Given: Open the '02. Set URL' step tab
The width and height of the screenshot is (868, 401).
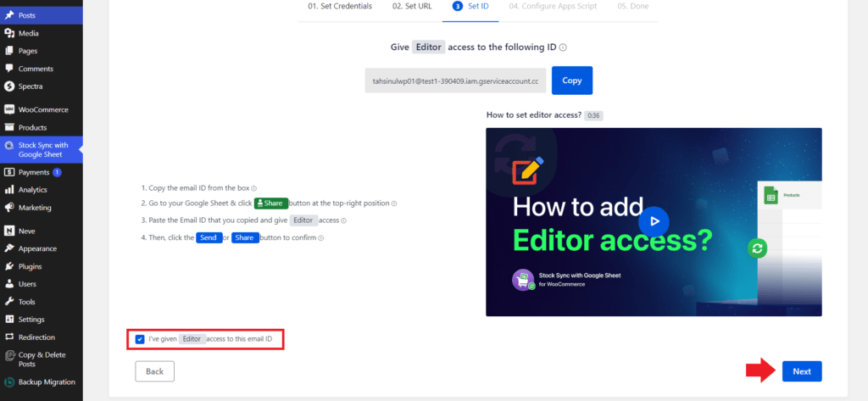Looking at the screenshot, I should pyautogui.click(x=412, y=6).
